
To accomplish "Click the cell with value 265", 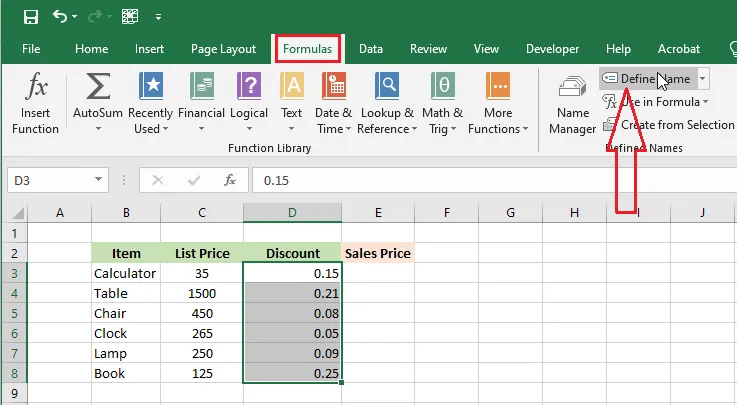I will [202, 334].
